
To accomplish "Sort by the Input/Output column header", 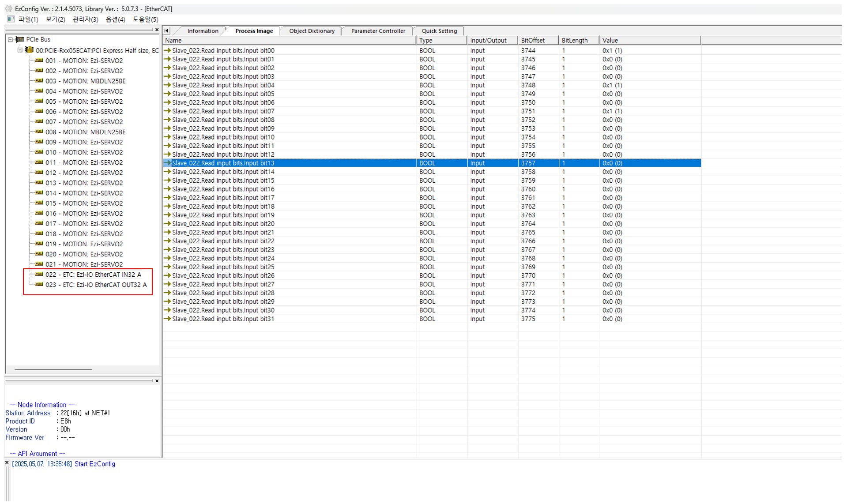I will (493, 40).
